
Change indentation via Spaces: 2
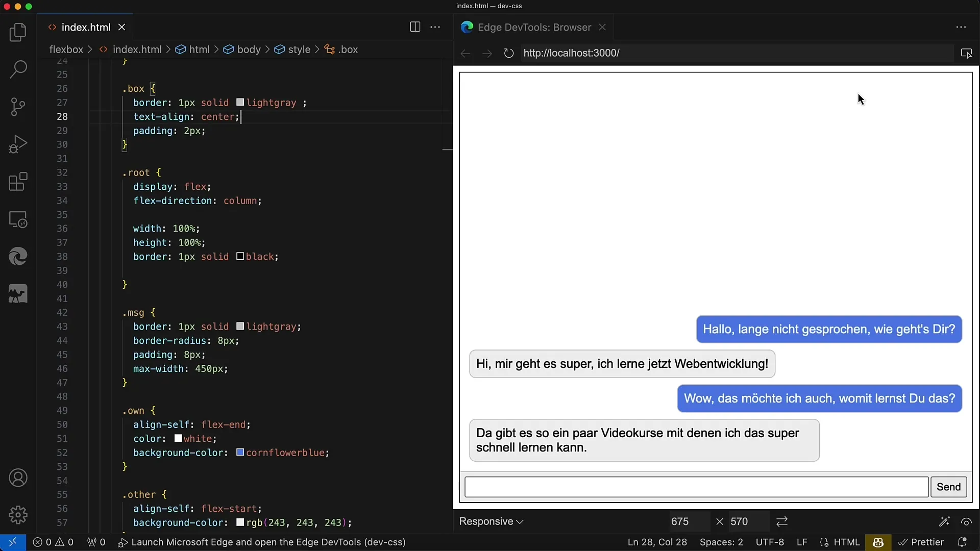721,542
